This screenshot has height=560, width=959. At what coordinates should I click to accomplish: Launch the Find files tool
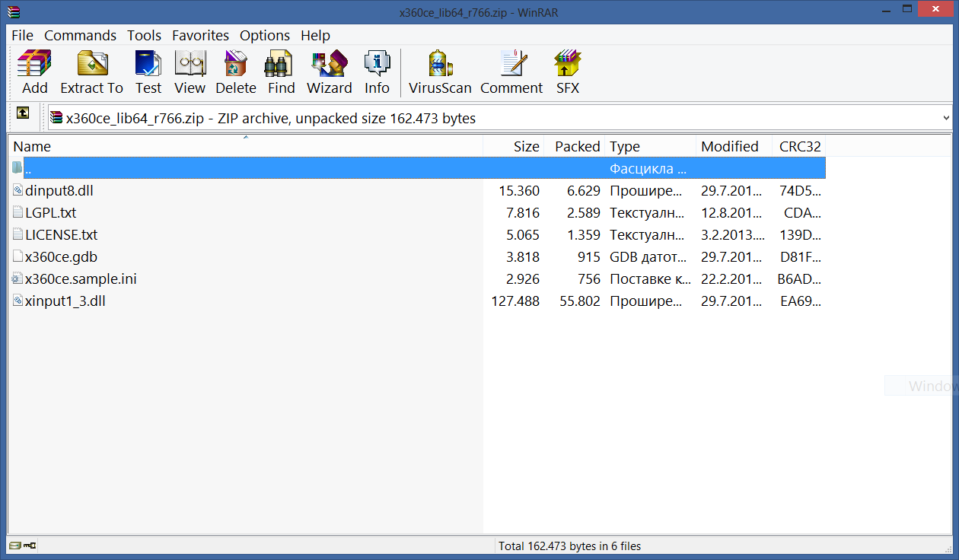click(281, 73)
